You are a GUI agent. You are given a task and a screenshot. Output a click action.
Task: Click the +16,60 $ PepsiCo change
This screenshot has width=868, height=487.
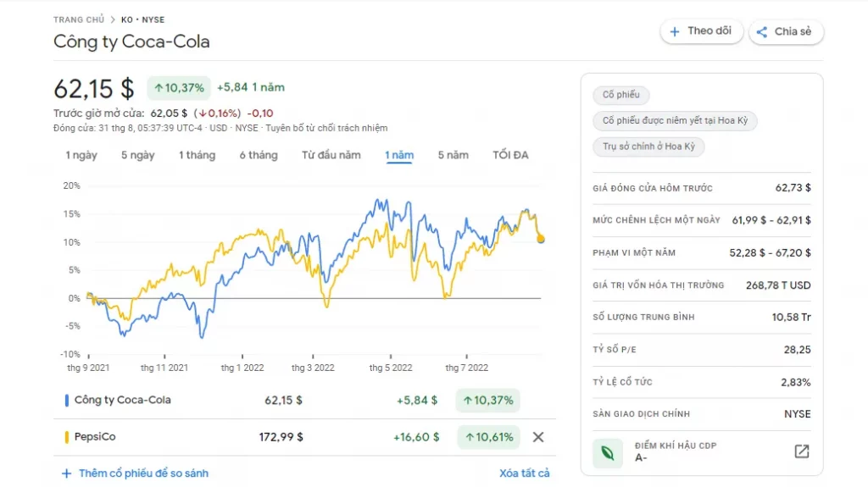(x=416, y=437)
